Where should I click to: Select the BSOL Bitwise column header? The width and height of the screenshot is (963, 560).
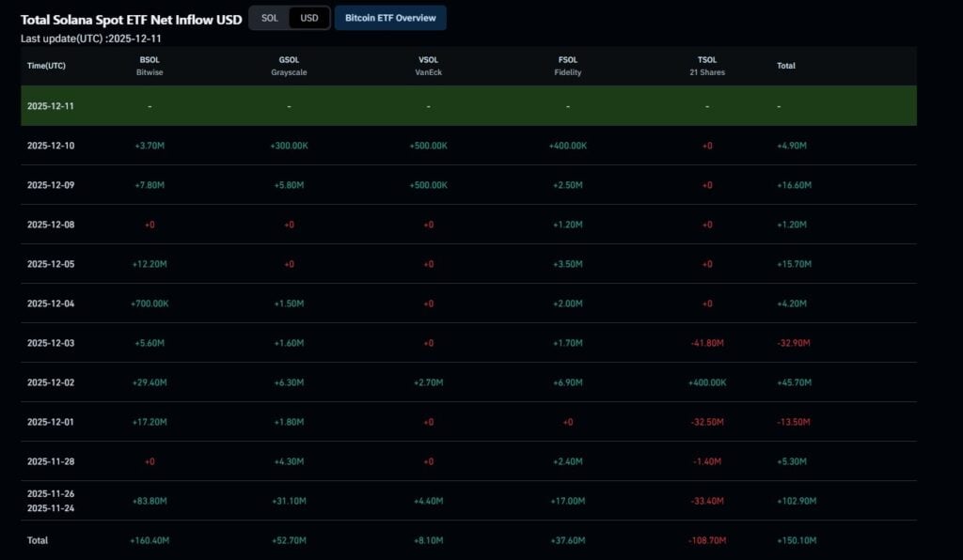click(x=150, y=66)
